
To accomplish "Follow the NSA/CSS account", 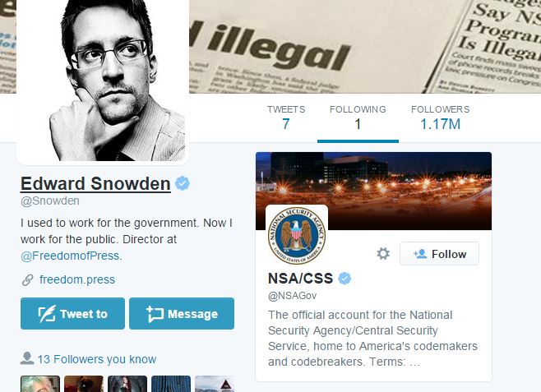I will (439, 254).
